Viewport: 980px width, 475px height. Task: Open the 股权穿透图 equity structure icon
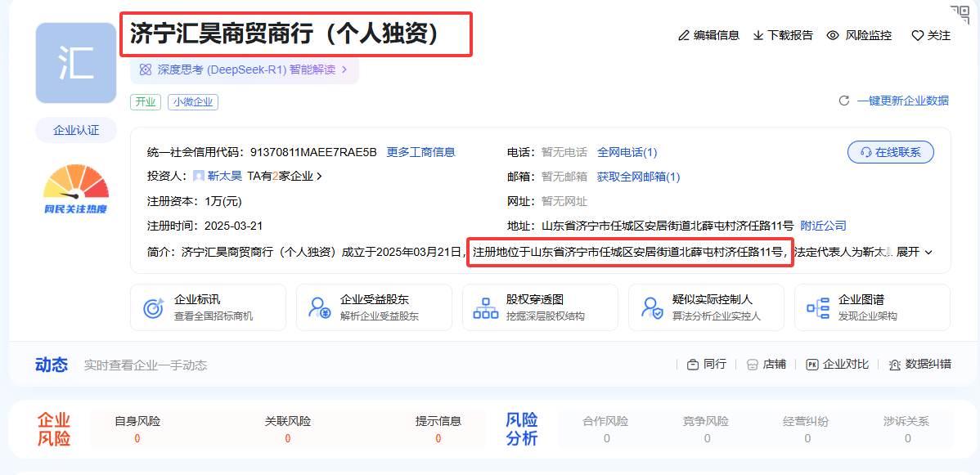pos(486,307)
